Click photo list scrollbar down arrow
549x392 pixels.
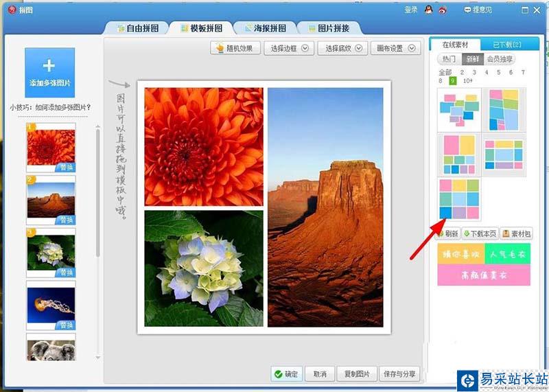97,358
